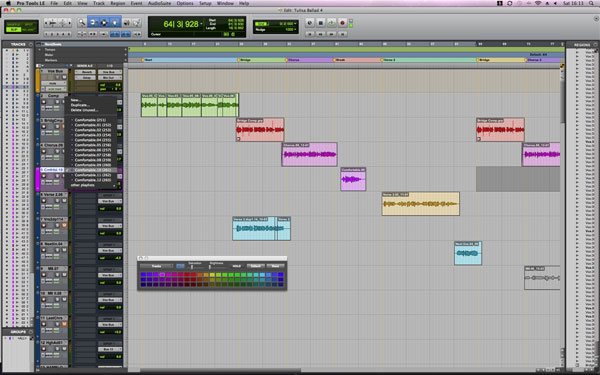Click None button in color palette
The image size is (600, 375).
point(275,266)
